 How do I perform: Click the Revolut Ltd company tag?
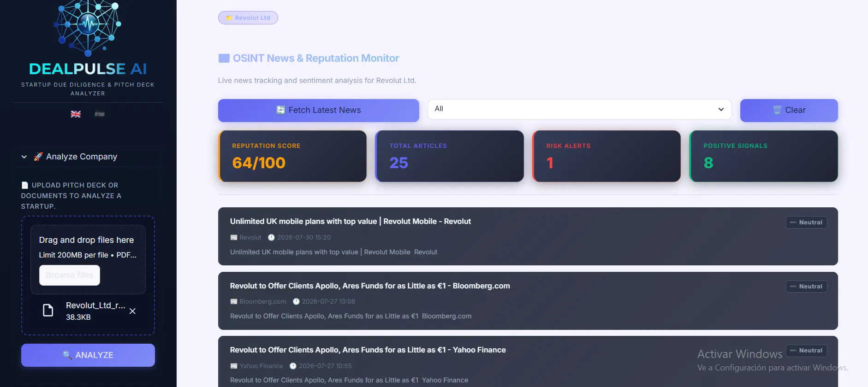point(248,18)
